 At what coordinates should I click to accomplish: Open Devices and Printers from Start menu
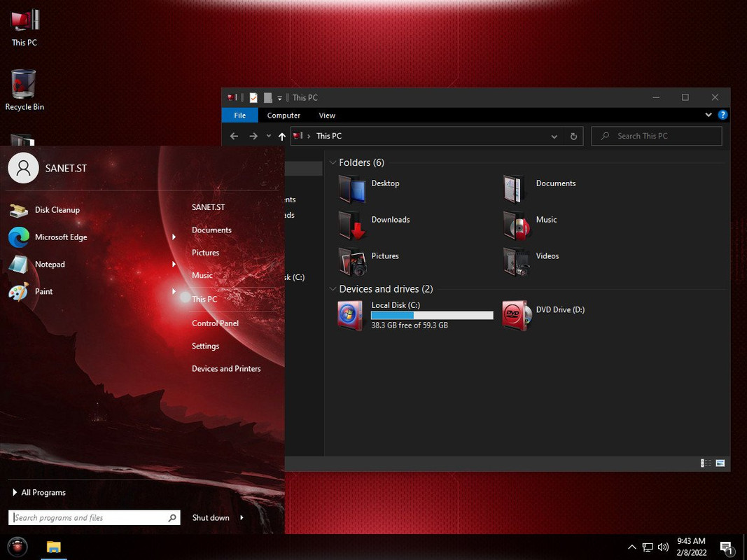[226, 369]
